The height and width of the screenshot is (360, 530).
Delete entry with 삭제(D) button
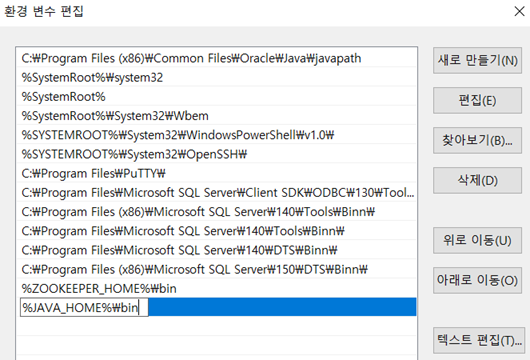pyautogui.click(x=477, y=181)
